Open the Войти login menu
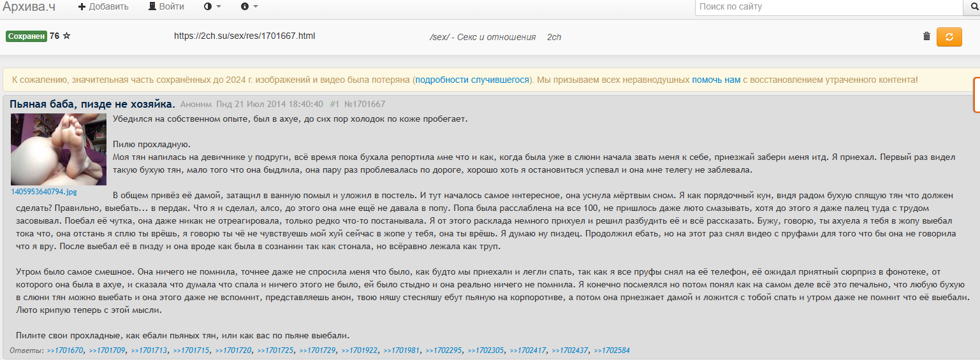This screenshot has width=980, height=360. pos(166,6)
